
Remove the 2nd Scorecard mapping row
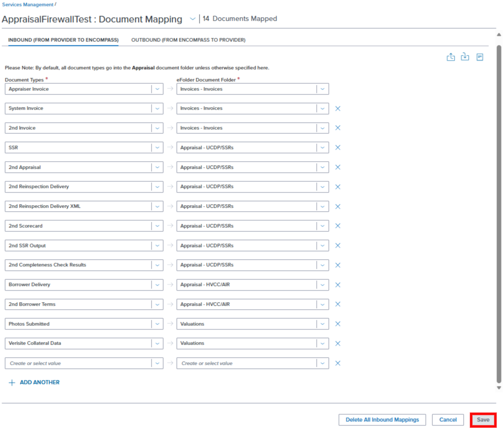(338, 226)
